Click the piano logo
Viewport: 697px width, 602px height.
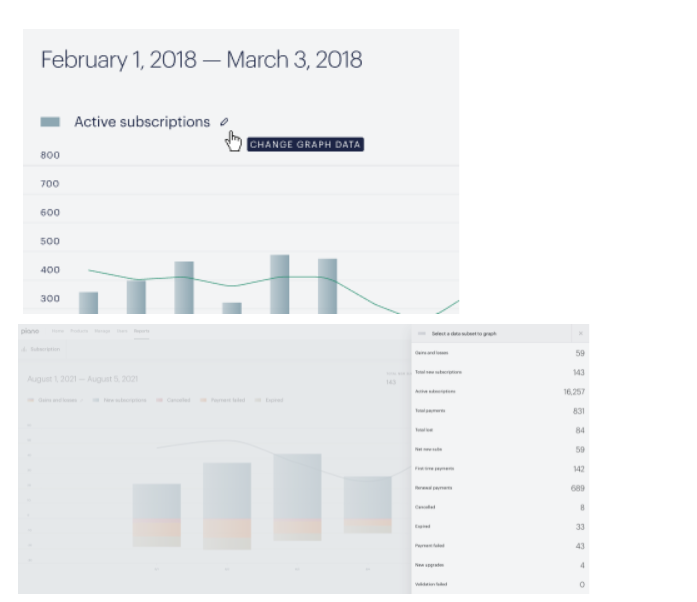coord(30,331)
